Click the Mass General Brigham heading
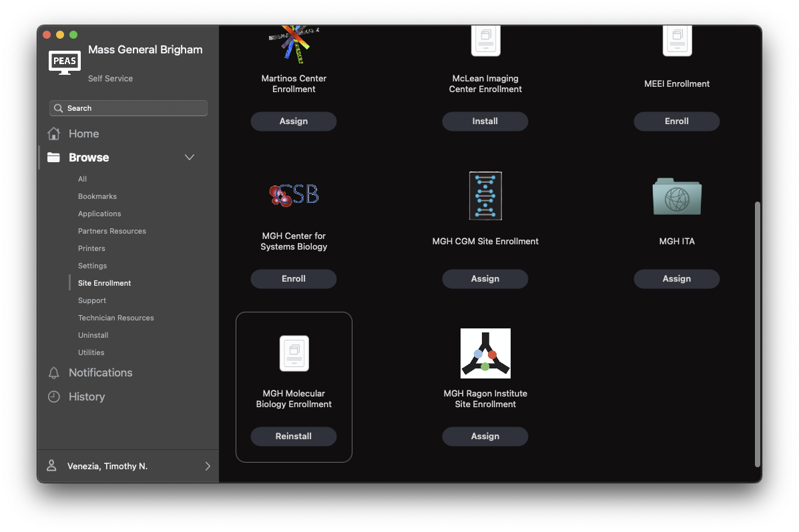 (x=146, y=49)
